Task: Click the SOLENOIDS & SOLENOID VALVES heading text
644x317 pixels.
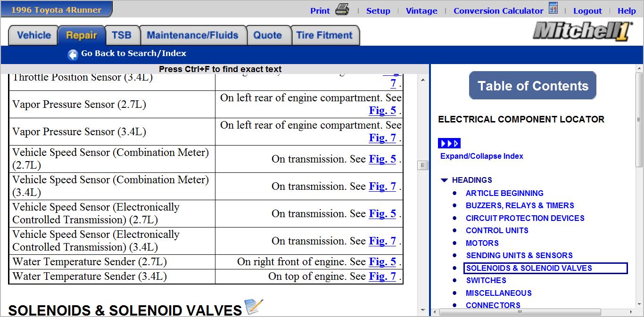Action: click(125, 310)
